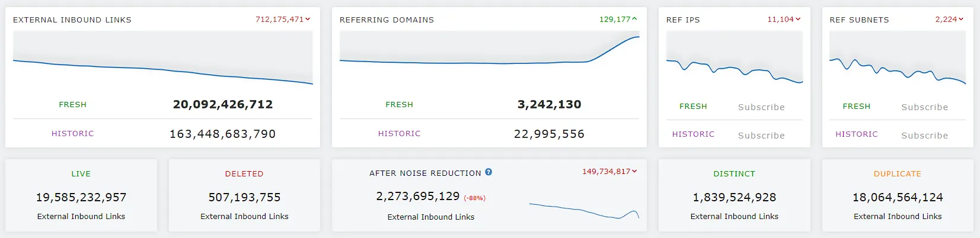Select the Fresh label under External Inbound Links

[x=73, y=105]
